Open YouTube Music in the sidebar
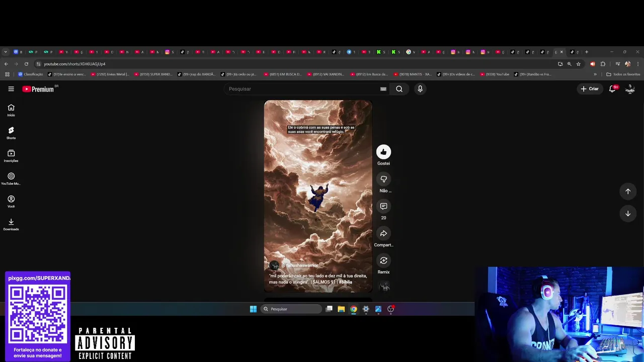Image resolution: width=644 pixels, height=362 pixels. [11, 178]
